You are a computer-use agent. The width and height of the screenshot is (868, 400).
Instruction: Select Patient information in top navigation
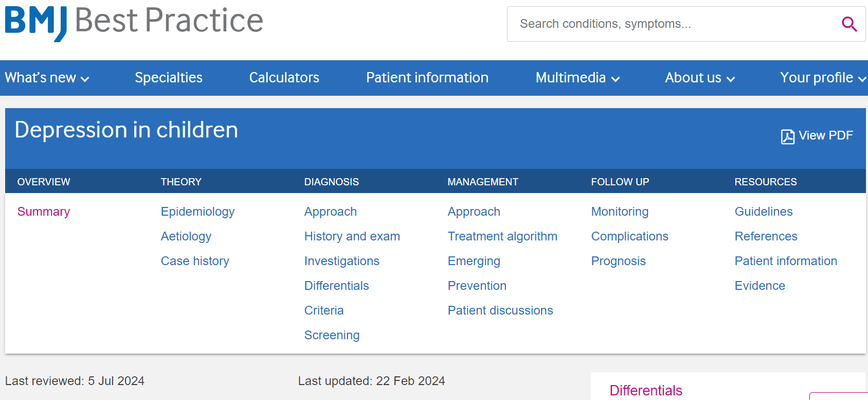pos(427,78)
